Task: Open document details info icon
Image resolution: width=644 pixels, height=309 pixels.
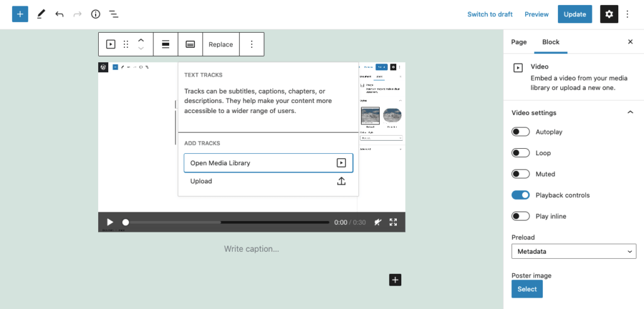Action: (x=96, y=14)
